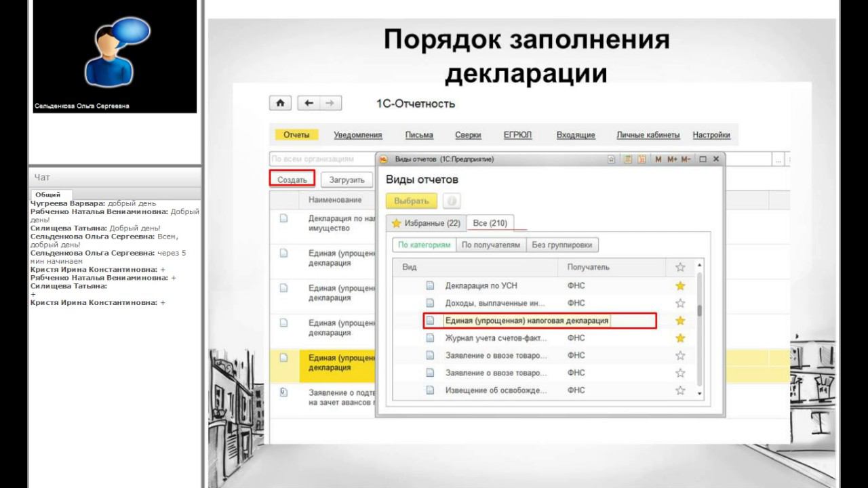Click the document icon of Декларация по УСН
Image resolution: width=868 pixels, height=488 pixels.
[430, 285]
